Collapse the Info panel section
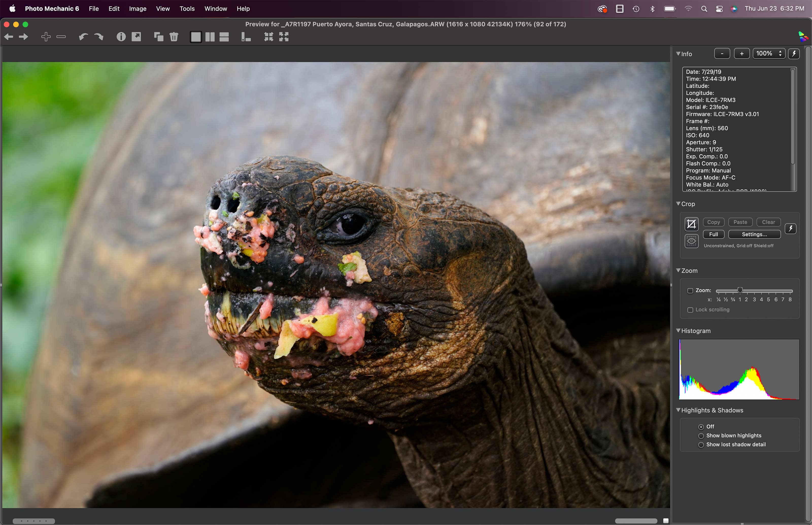 678,54
